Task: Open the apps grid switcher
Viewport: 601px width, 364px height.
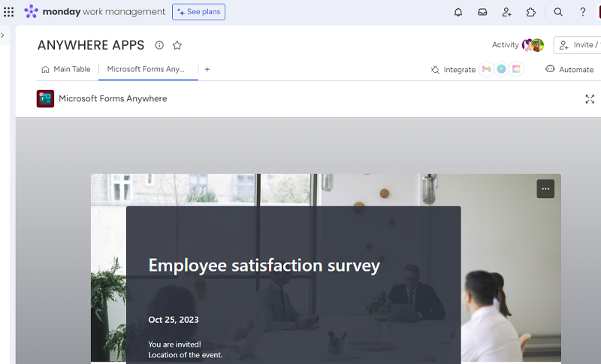Action: (9, 12)
